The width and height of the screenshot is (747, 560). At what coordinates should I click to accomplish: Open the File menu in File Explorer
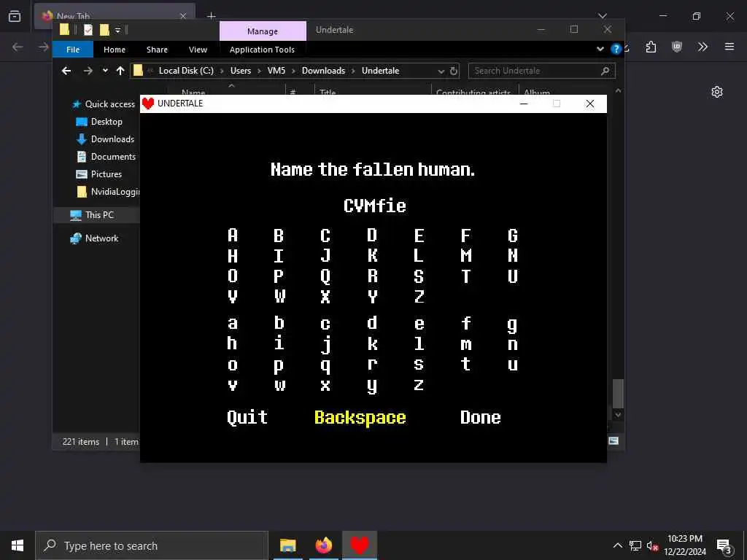tap(73, 50)
